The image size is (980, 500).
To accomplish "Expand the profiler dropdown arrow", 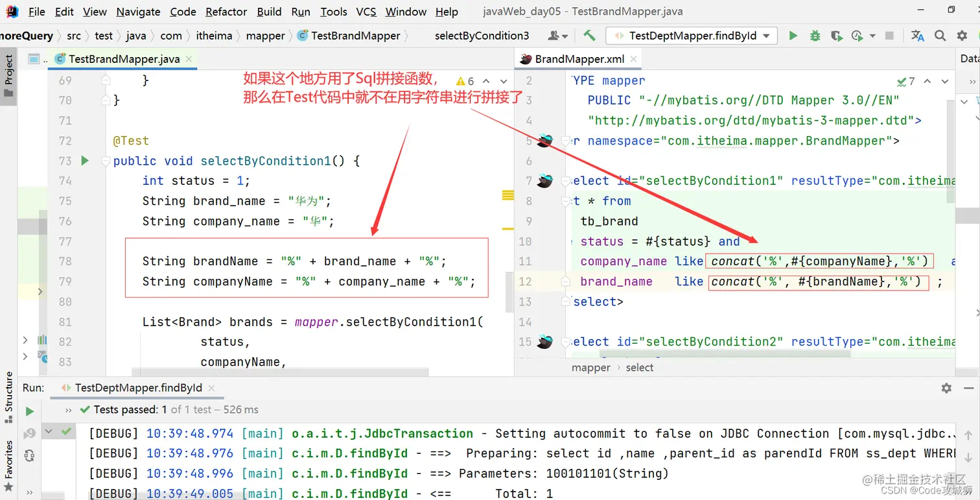I will [872, 36].
